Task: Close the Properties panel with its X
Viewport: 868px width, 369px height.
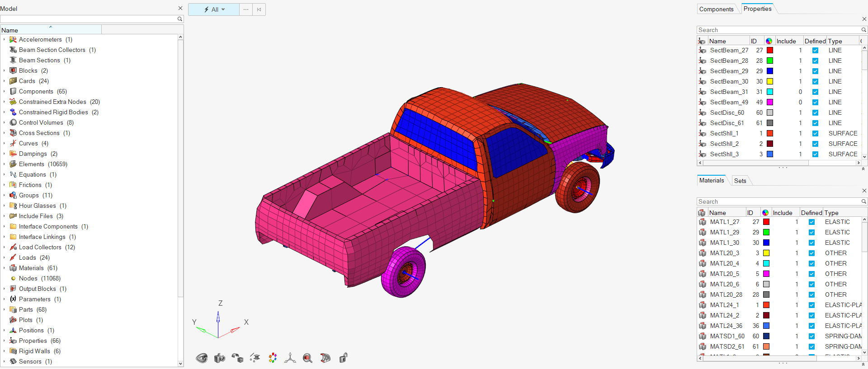Action: (x=864, y=19)
